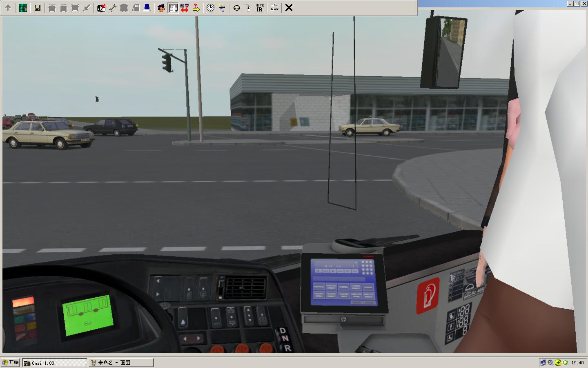Viewport: 588px width, 368px height.
Task: Click the floppy disk save icon
Action: tap(38, 8)
